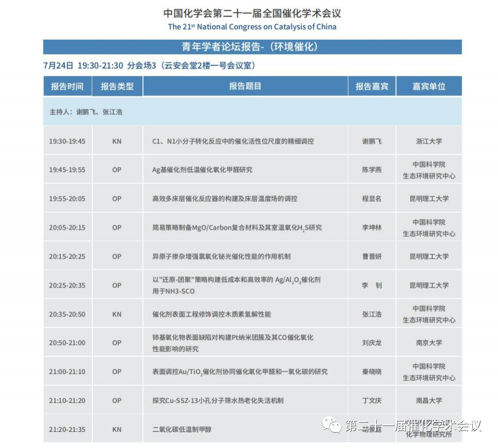Click the affiliation in the 21:00-21:10 row
This screenshot has height=448, width=498.
pos(429,372)
